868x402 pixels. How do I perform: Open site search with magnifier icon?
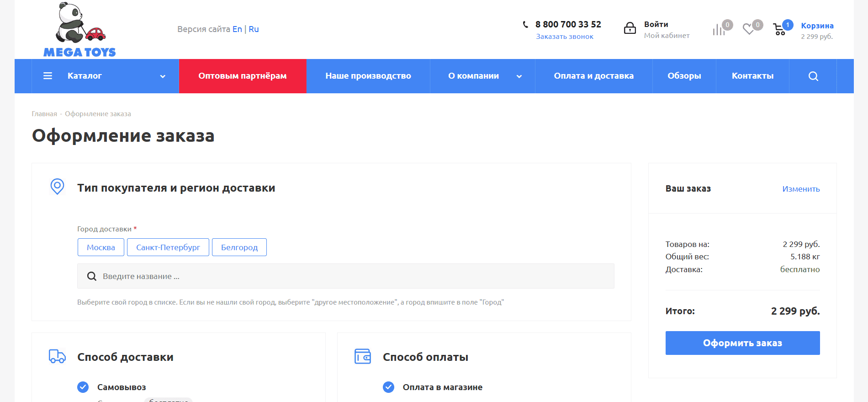813,76
